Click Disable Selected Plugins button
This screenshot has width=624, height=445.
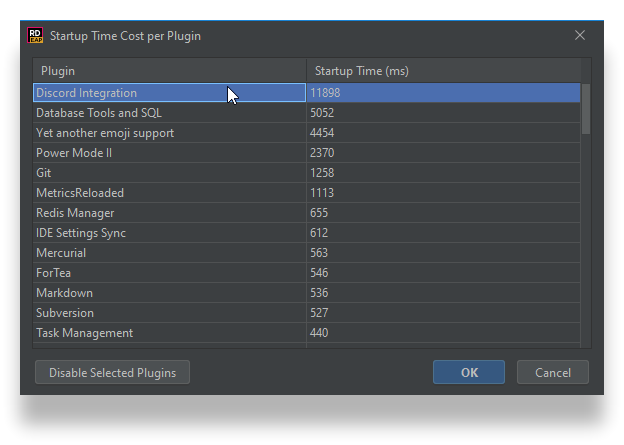[x=112, y=372]
